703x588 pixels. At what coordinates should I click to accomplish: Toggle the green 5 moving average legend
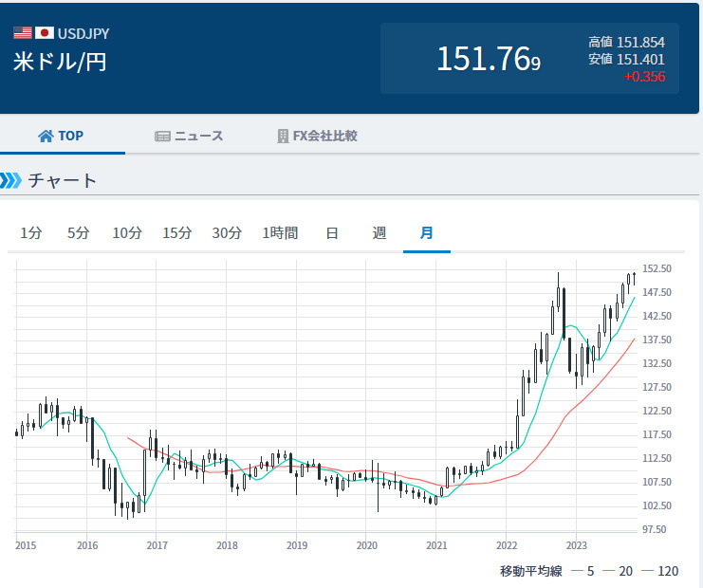point(583,571)
